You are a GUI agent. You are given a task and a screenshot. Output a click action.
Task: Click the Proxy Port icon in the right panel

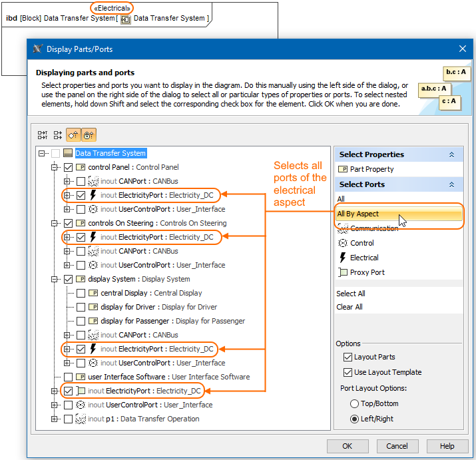pos(343,272)
